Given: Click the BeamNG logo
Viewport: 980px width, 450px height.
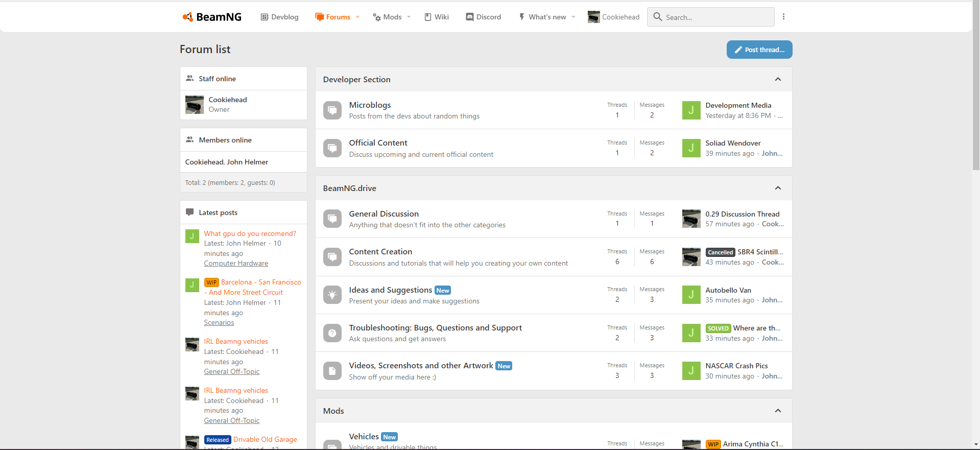Looking at the screenshot, I should coord(212,17).
